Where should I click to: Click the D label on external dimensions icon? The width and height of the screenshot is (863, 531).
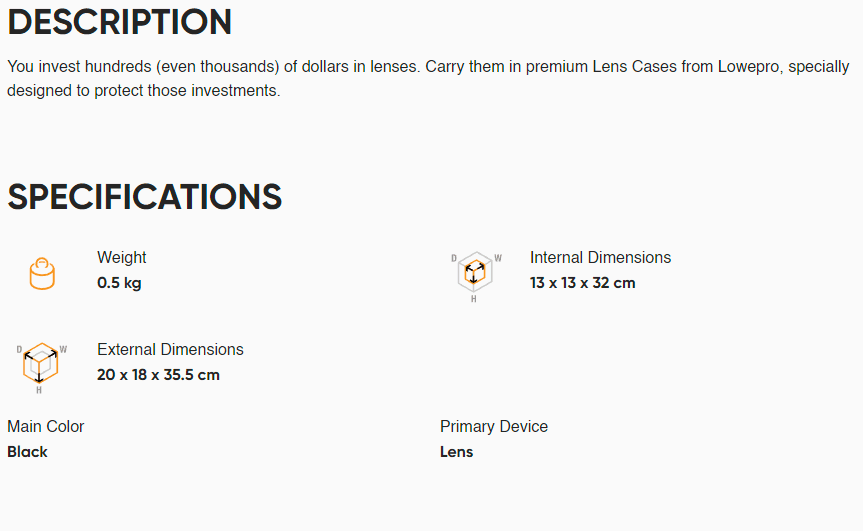tap(19, 349)
